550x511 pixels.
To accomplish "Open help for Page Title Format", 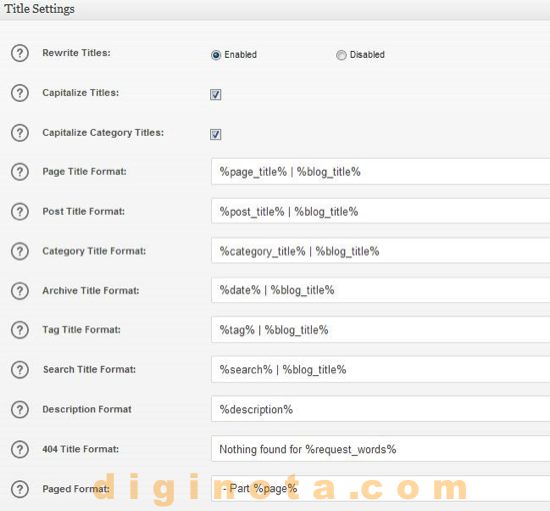I will click(x=20, y=172).
